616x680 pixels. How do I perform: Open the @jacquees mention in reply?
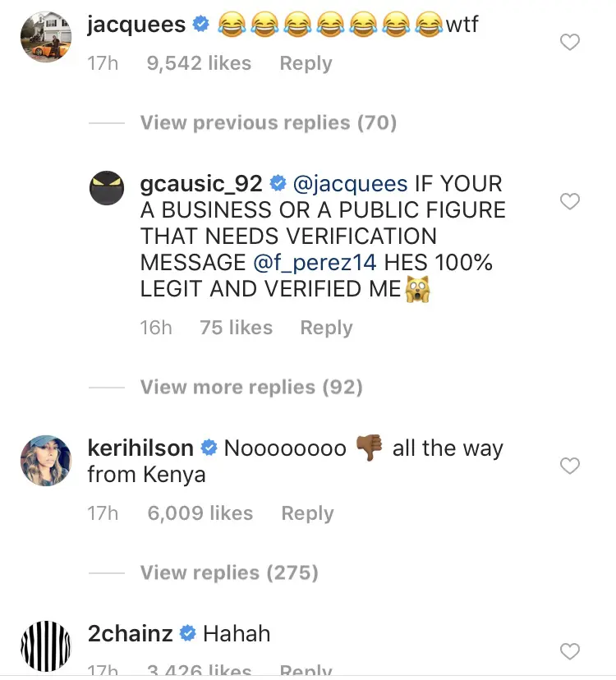click(x=350, y=183)
